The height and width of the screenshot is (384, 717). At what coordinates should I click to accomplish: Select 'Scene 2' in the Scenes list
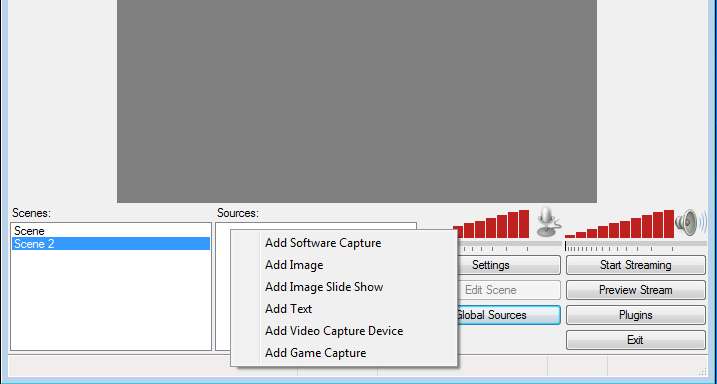pos(111,244)
